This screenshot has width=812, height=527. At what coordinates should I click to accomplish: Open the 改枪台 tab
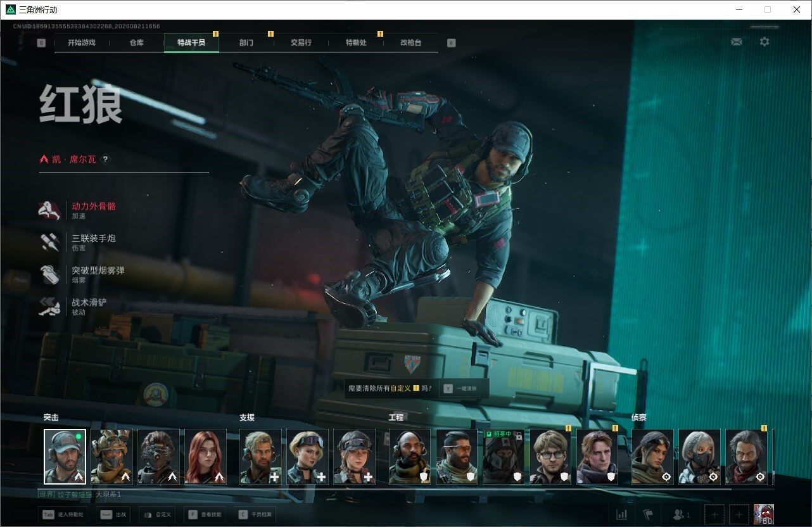pyautogui.click(x=410, y=43)
